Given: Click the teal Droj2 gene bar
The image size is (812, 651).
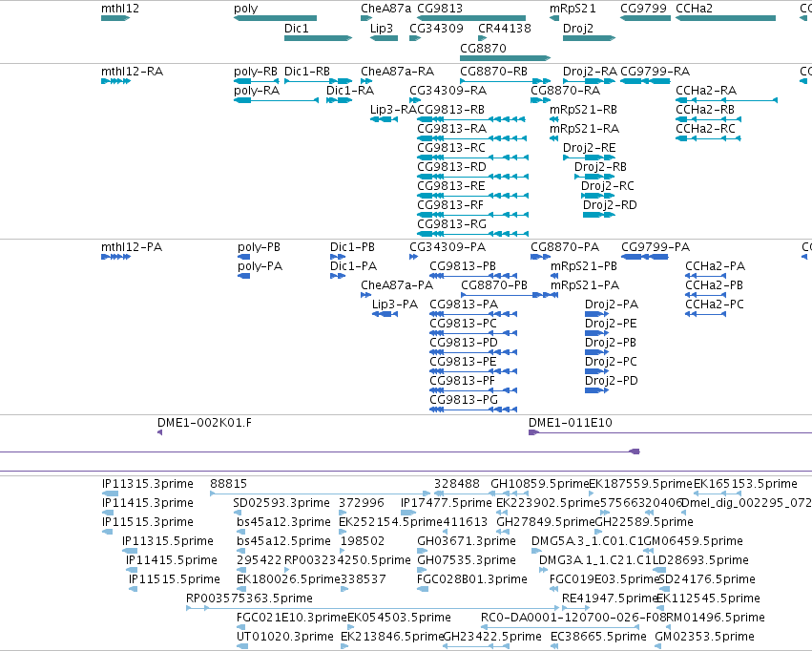Looking at the screenshot, I should (x=589, y=38).
